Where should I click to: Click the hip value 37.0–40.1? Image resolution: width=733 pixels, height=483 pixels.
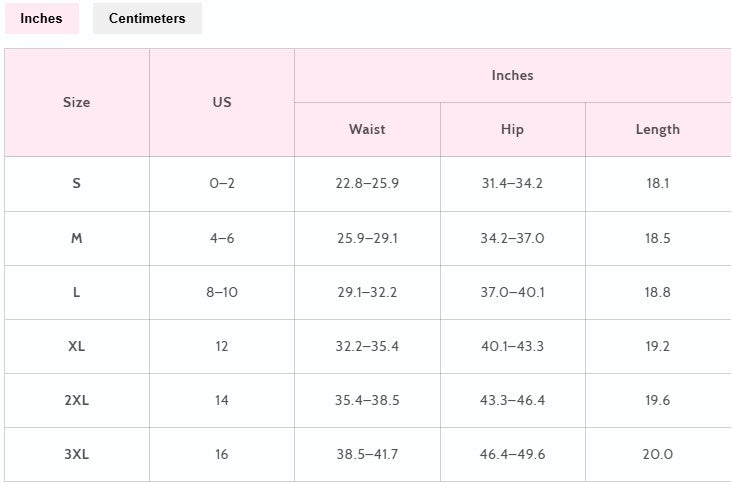pos(512,292)
